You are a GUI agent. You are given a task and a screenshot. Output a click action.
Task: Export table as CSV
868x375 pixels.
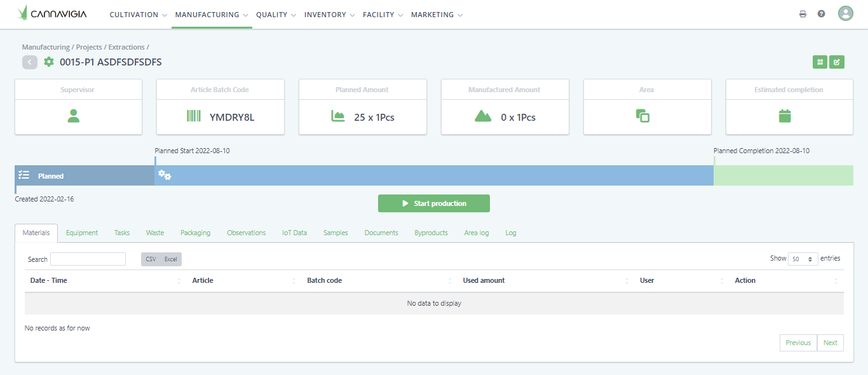coord(151,259)
